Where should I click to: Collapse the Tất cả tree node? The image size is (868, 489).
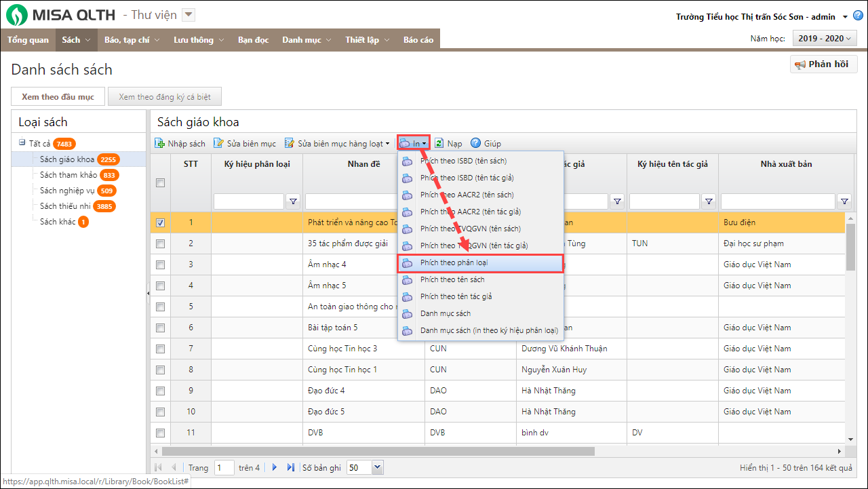[22, 143]
